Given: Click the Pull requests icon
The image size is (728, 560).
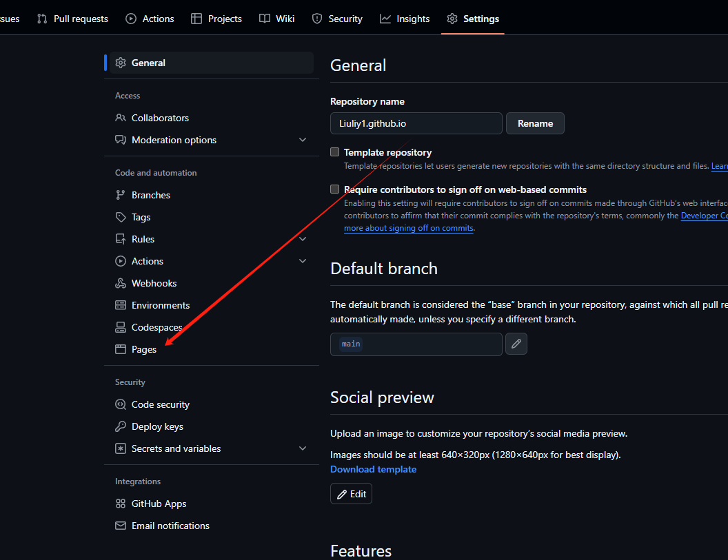Looking at the screenshot, I should pyautogui.click(x=42, y=19).
